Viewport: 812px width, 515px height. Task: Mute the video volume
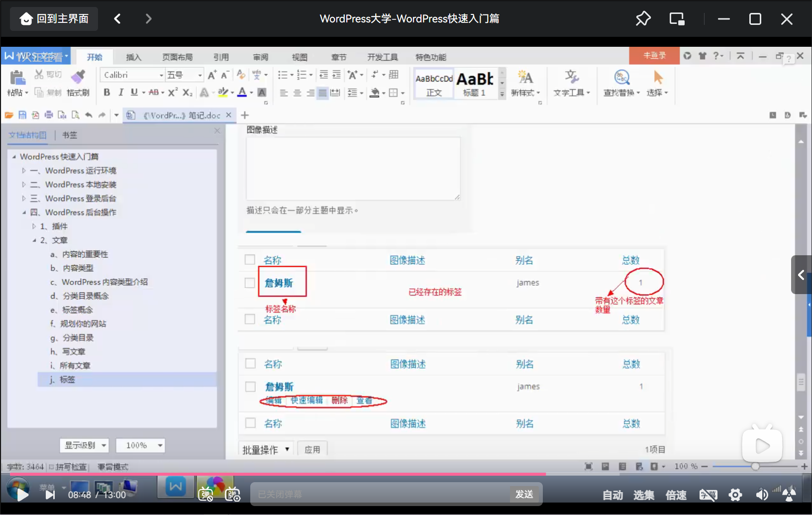[762, 495]
